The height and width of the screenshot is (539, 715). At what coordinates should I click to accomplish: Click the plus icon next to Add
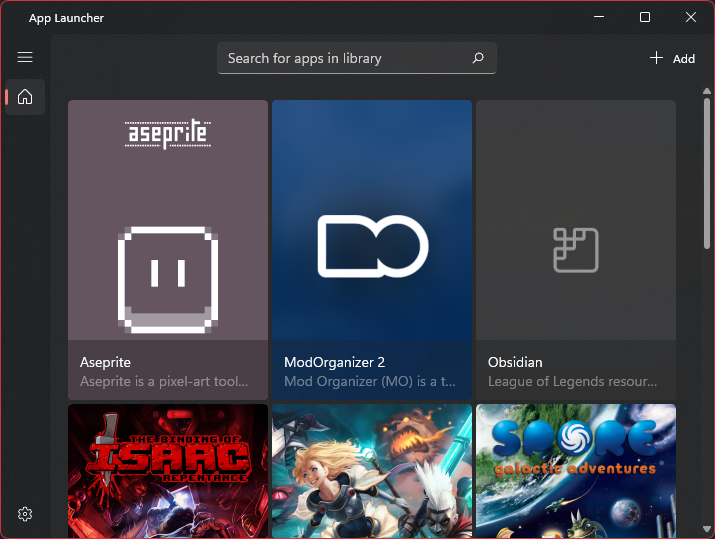pos(656,58)
